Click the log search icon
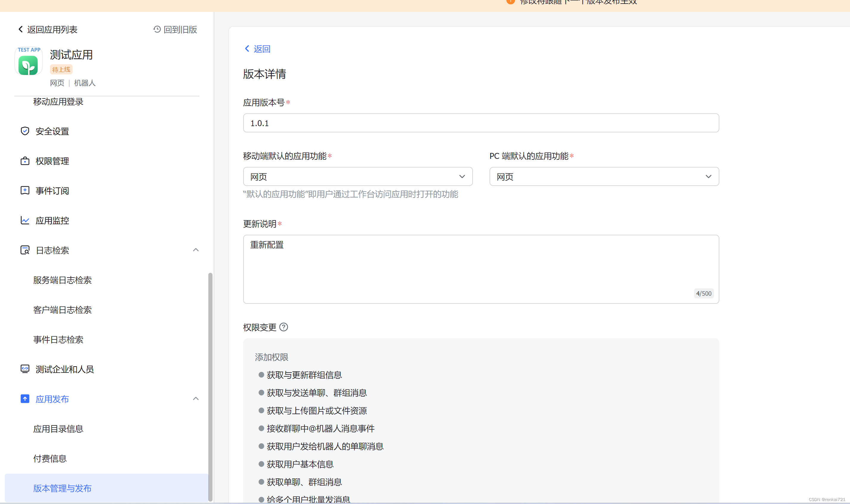This screenshot has height=504, width=850. (x=25, y=250)
